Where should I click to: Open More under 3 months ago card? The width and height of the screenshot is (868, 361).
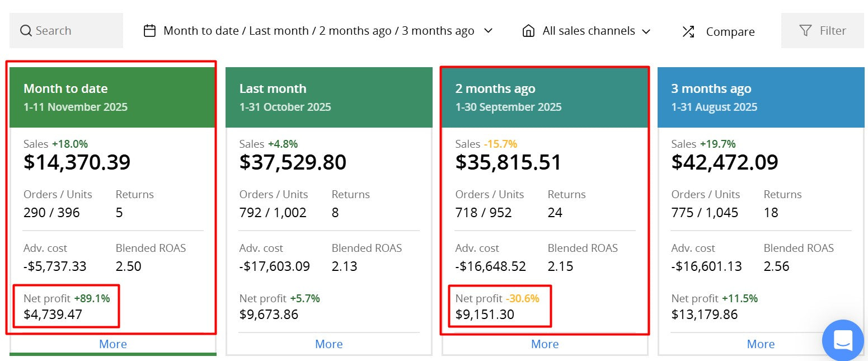(x=761, y=344)
